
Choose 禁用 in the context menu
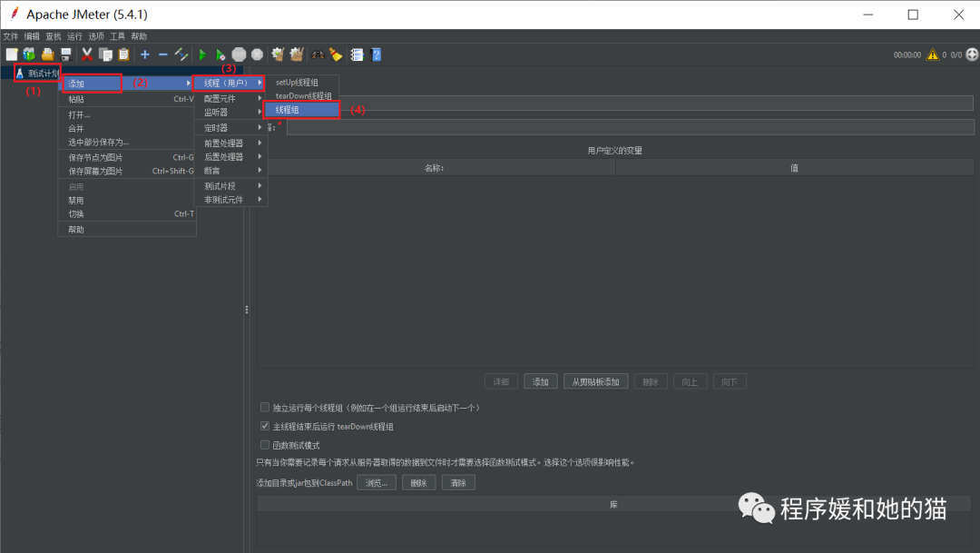pos(127,200)
